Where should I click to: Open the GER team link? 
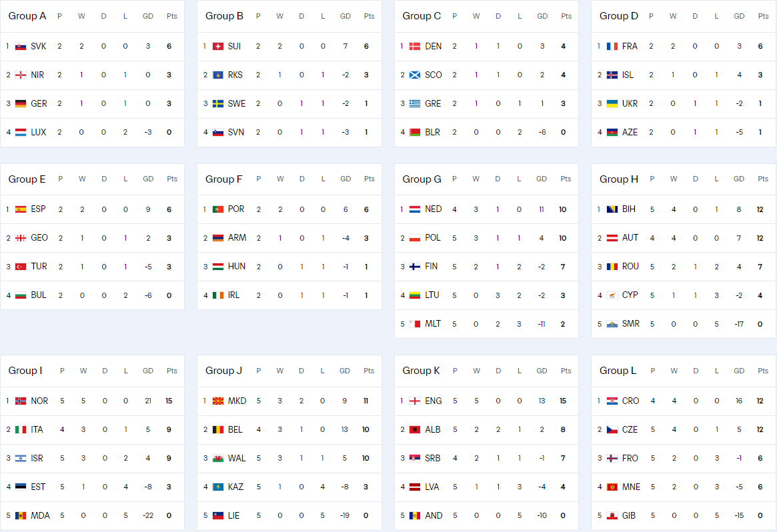(39, 104)
